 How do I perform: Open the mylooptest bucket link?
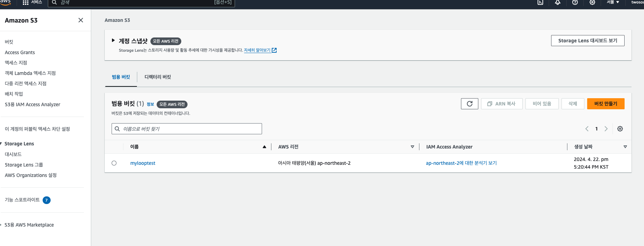143,163
